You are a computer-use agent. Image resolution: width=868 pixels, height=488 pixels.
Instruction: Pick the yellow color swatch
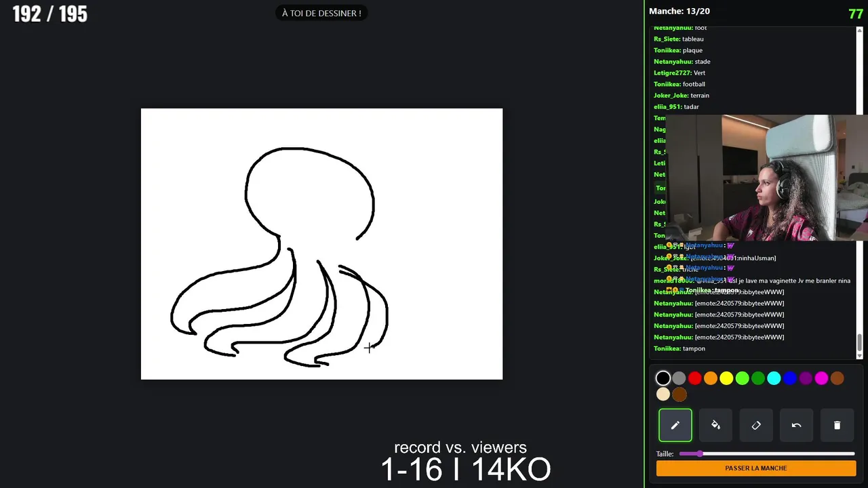[726, 378]
